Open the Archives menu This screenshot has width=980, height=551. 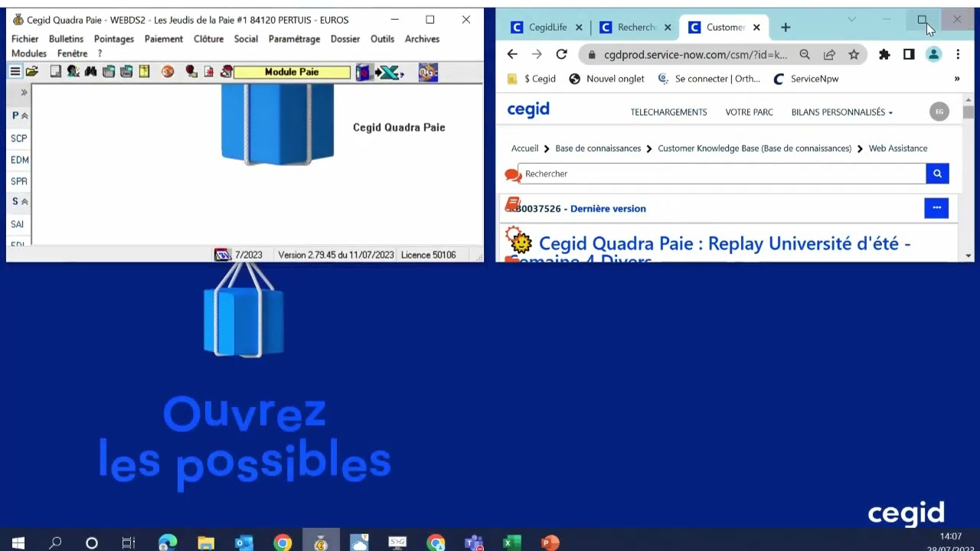[x=422, y=39]
